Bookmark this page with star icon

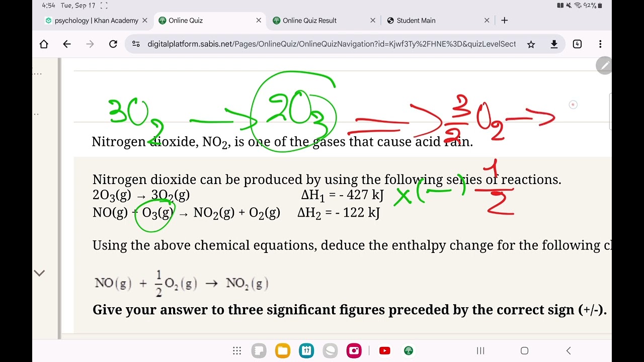[x=531, y=44]
